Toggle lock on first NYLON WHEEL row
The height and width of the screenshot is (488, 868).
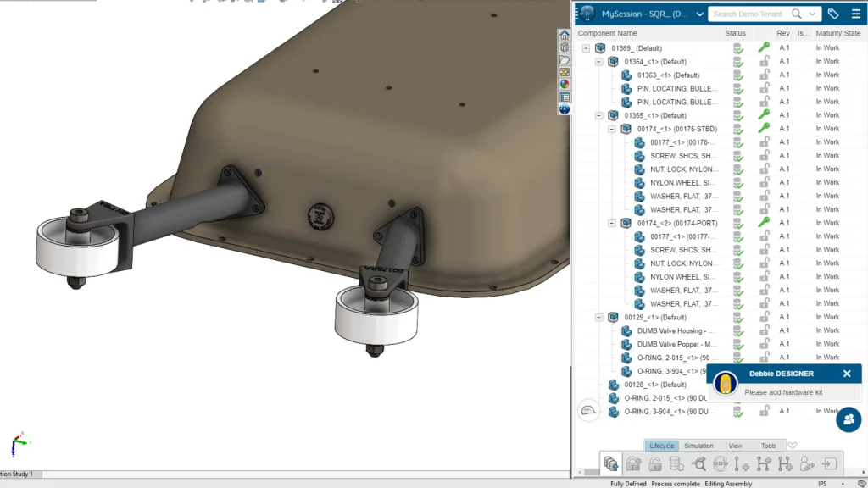(x=764, y=182)
